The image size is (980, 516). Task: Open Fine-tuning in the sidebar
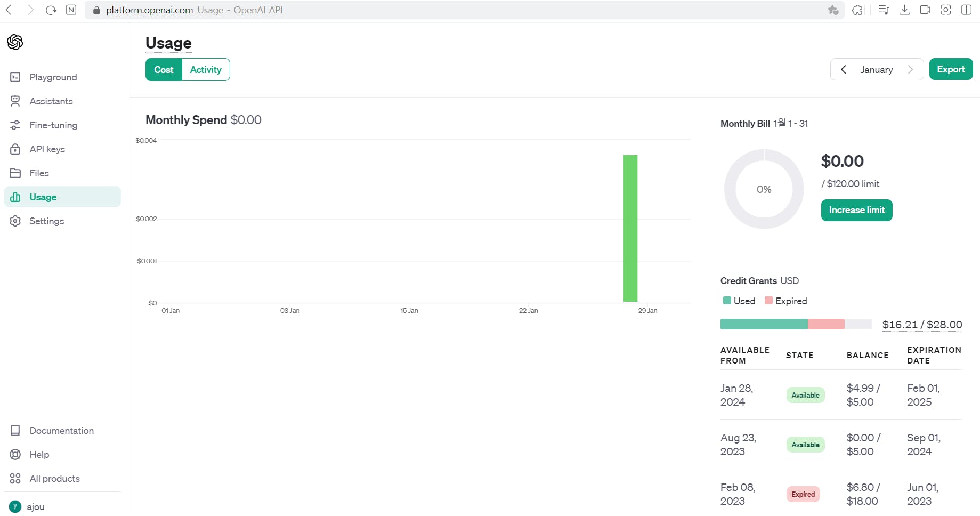[62, 125]
